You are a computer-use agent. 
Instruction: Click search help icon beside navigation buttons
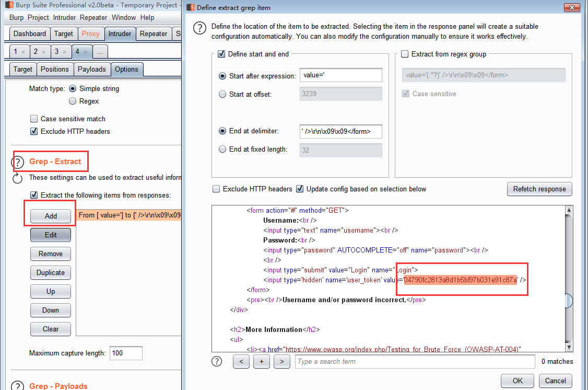coord(217,361)
